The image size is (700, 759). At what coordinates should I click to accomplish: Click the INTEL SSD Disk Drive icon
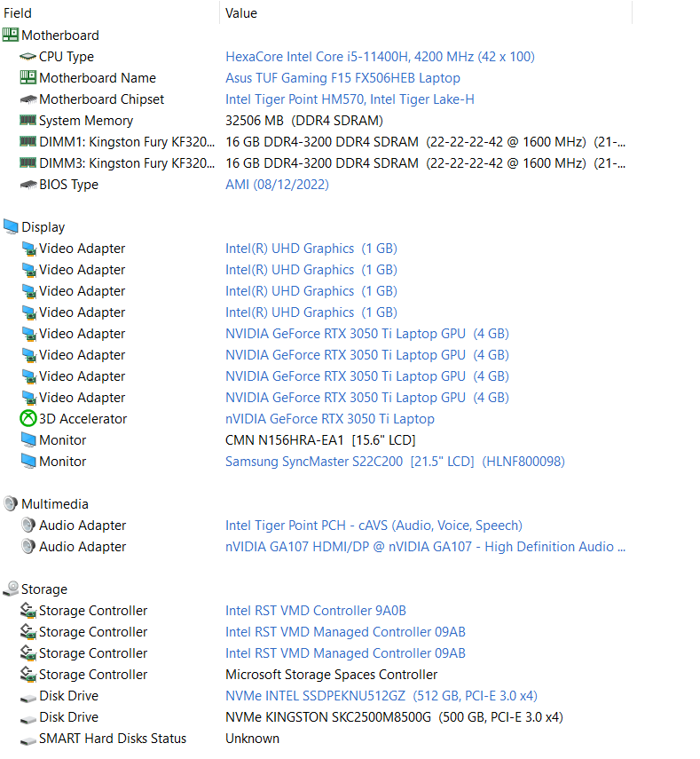(28, 698)
